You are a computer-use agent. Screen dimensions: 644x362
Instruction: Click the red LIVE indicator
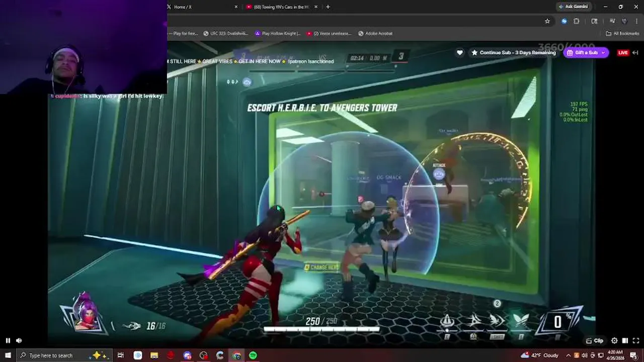(x=623, y=53)
